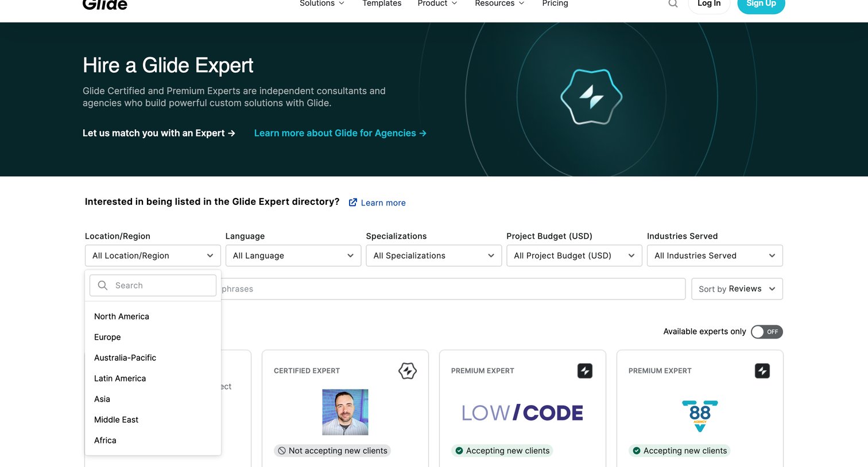This screenshot has width=868, height=467.
Task: Click the Log In button
Action: tap(709, 4)
